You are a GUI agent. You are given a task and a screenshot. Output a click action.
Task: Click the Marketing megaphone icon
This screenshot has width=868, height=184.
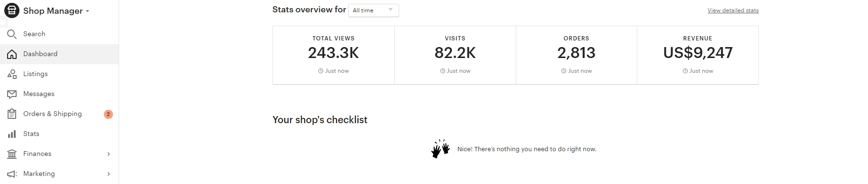pos(12,174)
